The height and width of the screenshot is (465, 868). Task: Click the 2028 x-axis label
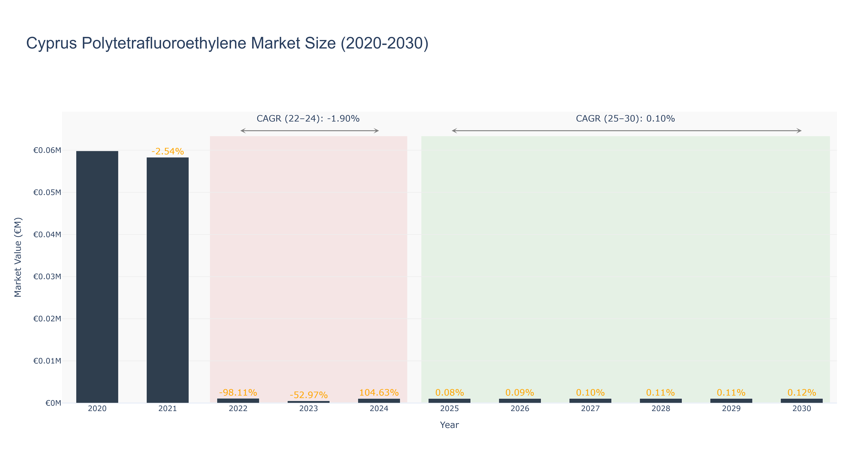[661, 409]
